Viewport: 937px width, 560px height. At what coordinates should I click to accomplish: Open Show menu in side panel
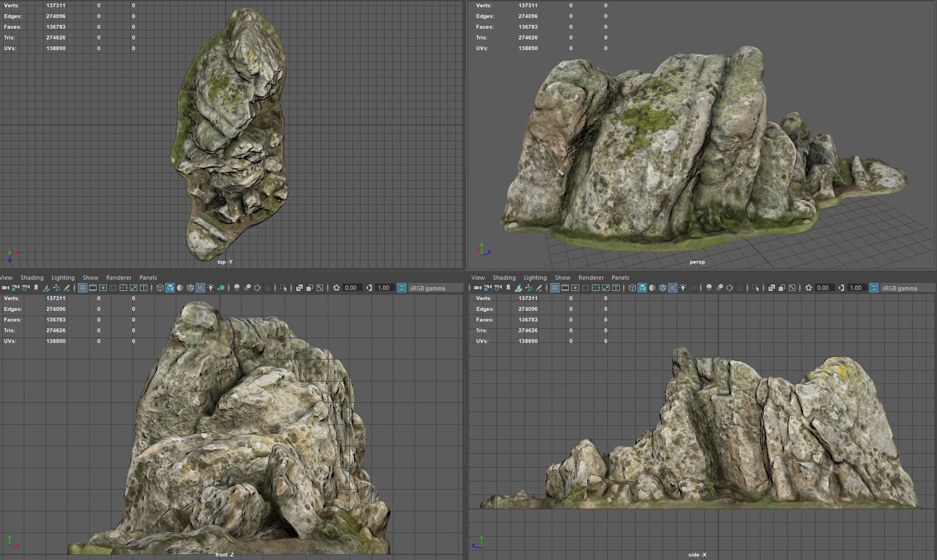pos(562,277)
